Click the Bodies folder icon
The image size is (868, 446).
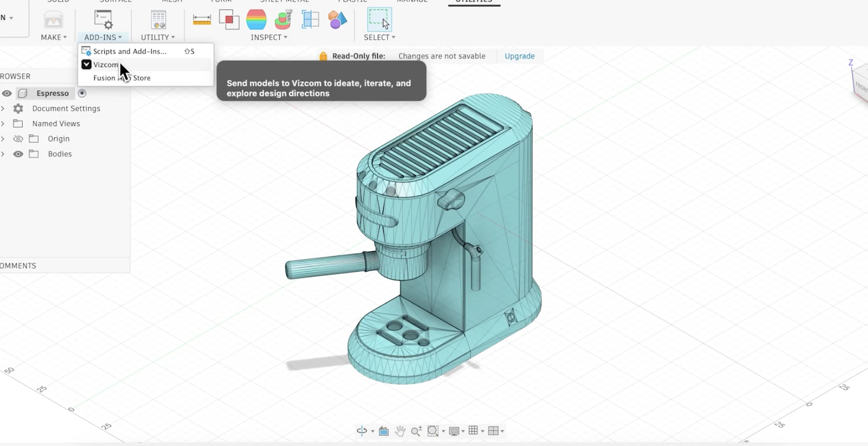tap(34, 154)
